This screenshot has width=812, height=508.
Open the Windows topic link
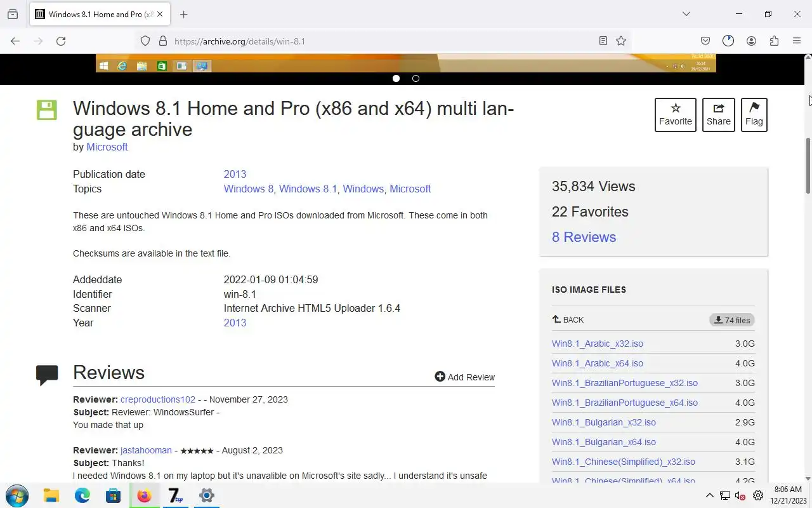coord(363,189)
